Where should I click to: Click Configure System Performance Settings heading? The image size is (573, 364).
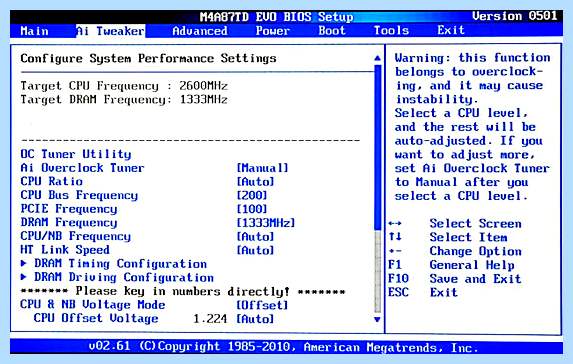(148, 58)
